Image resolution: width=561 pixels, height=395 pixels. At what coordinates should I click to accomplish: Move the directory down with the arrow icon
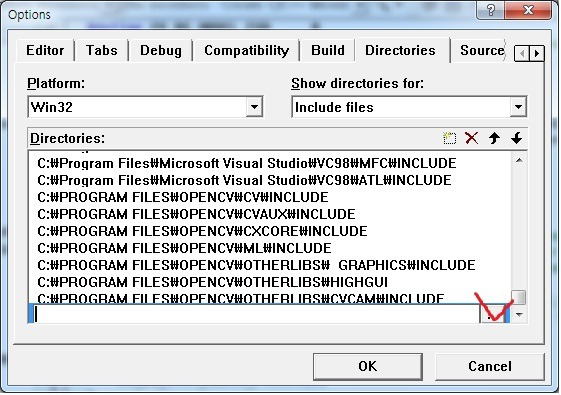[516, 138]
